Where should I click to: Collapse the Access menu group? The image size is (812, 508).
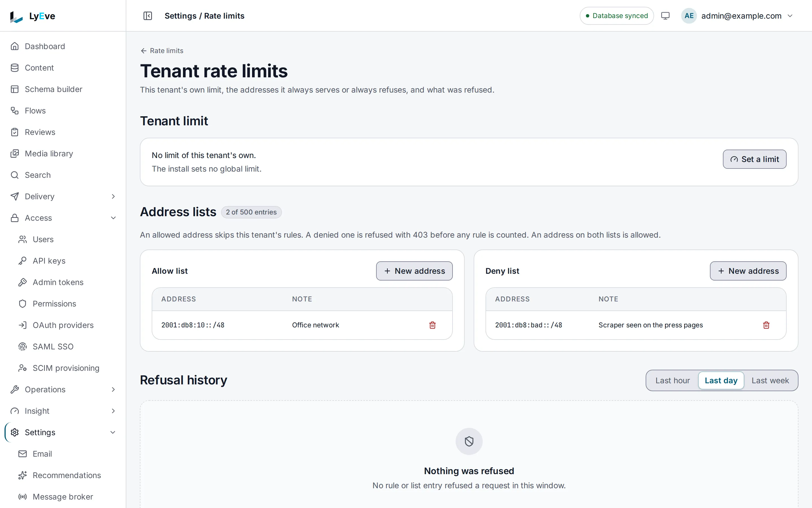tap(63, 218)
